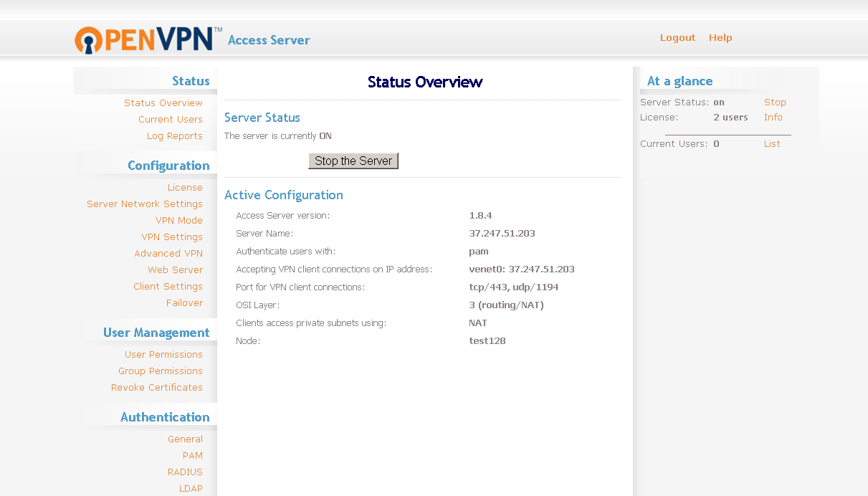Click the 2 users license value
Screen dimensions: 868x496
(x=730, y=118)
